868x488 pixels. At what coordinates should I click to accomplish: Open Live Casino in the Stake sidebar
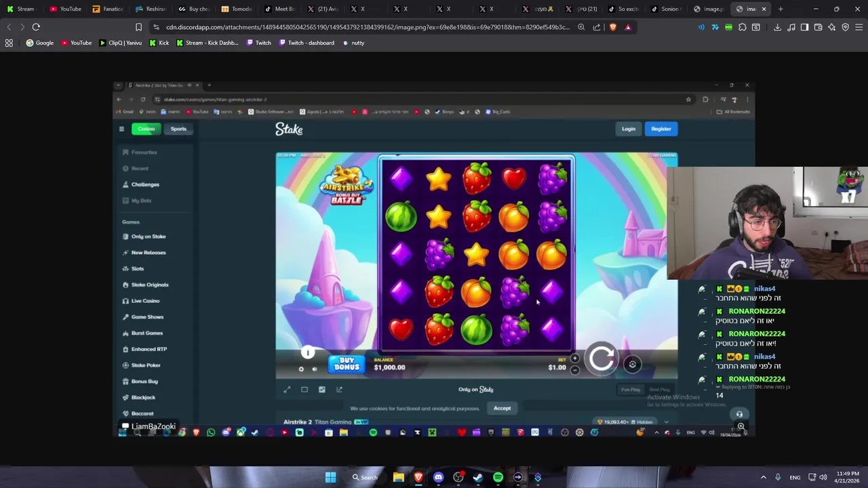(141, 301)
